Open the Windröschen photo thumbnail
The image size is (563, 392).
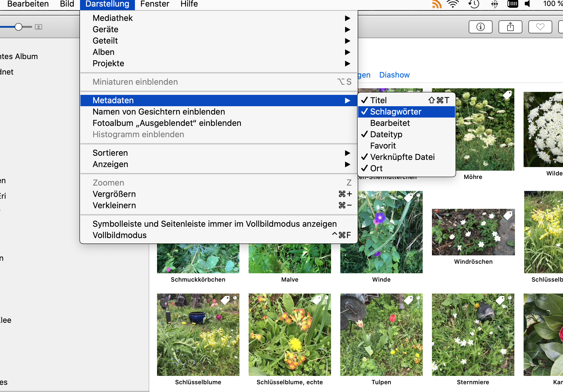(473, 232)
